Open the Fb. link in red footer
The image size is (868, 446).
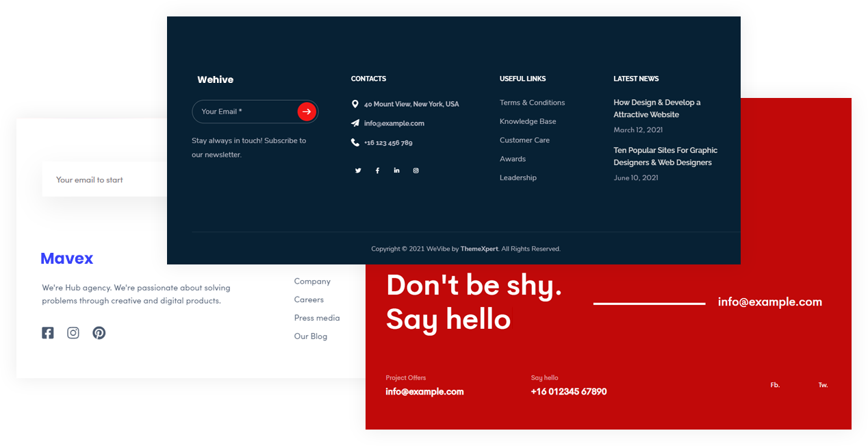point(775,385)
